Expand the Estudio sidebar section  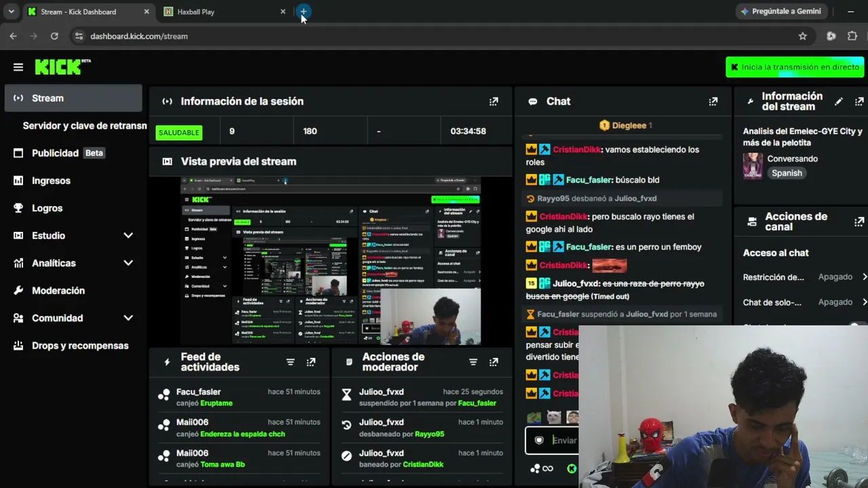click(128, 235)
